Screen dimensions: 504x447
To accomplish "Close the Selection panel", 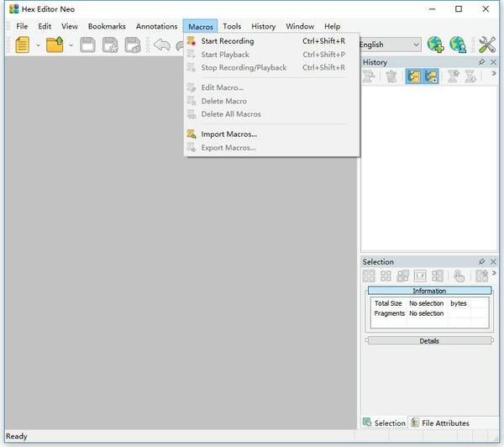I will coord(493,262).
